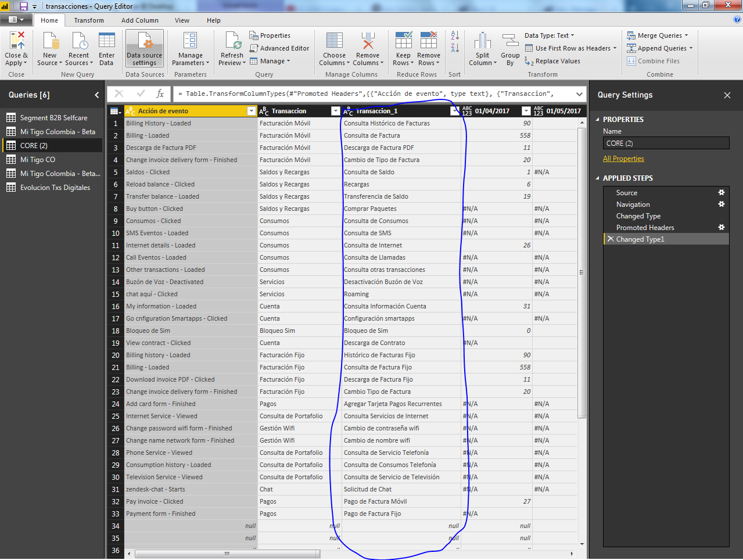Click the Enter Data icon

[106, 41]
